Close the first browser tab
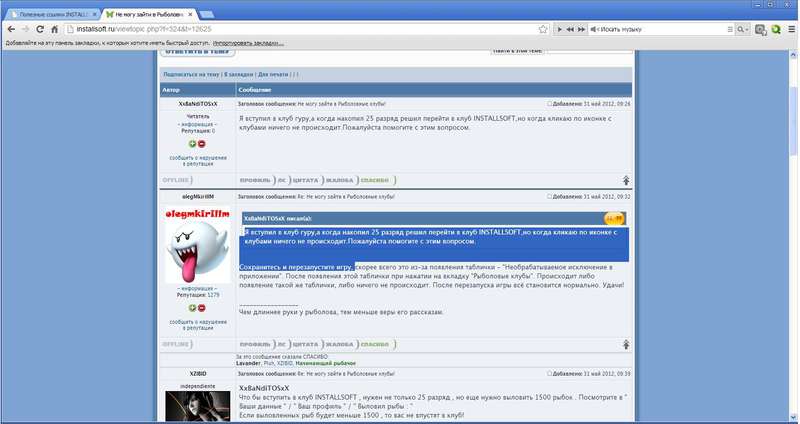800x424 pixels. (94, 15)
